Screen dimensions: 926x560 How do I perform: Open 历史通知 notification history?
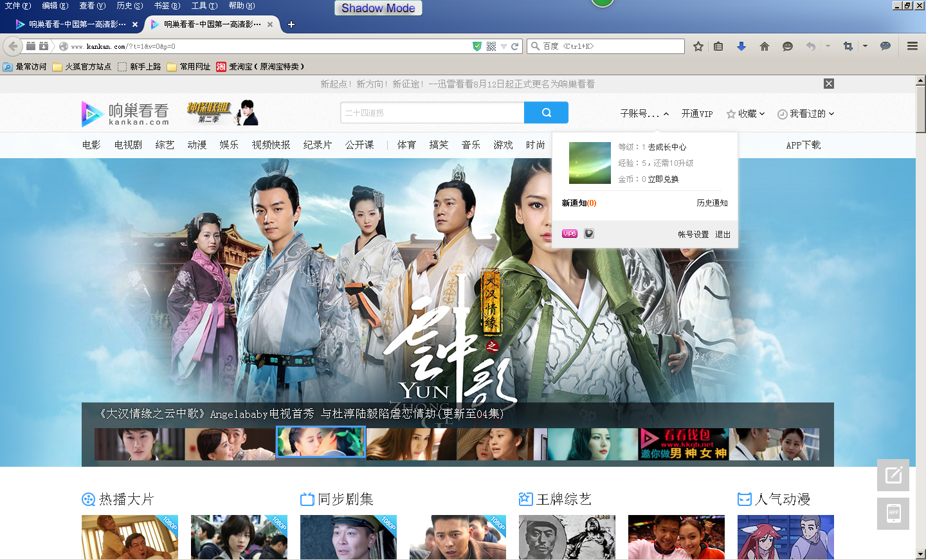point(713,203)
